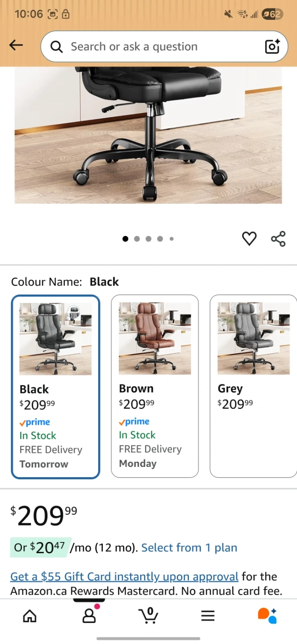This screenshot has height=644, width=297.
Task: Tap the share icon
Action: click(278, 239)
